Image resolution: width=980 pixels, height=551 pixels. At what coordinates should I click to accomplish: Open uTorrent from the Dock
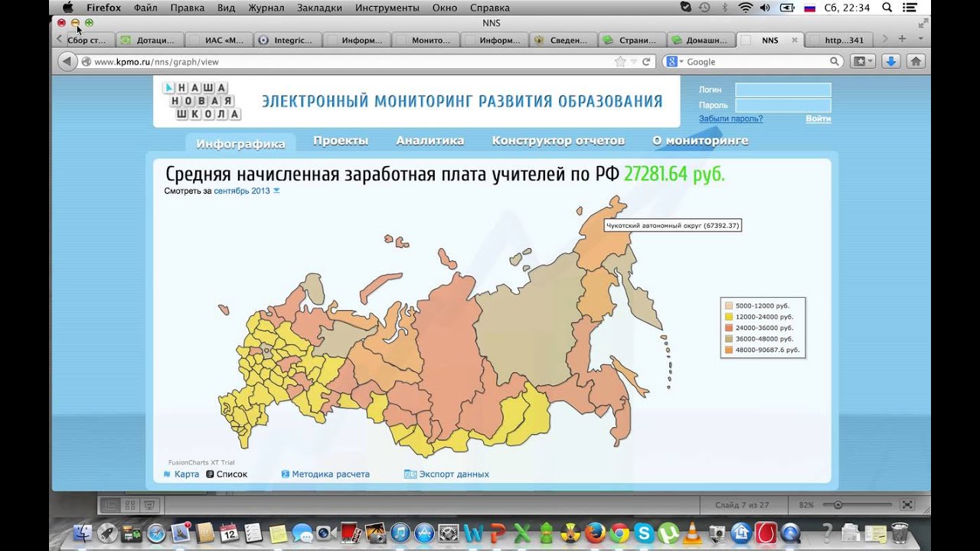click(668, 533)
